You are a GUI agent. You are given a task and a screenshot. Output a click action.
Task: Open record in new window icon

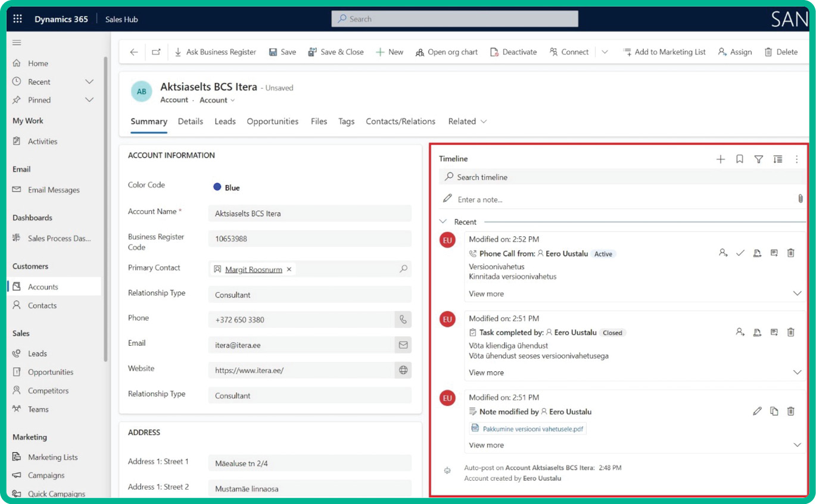[156, 52]
